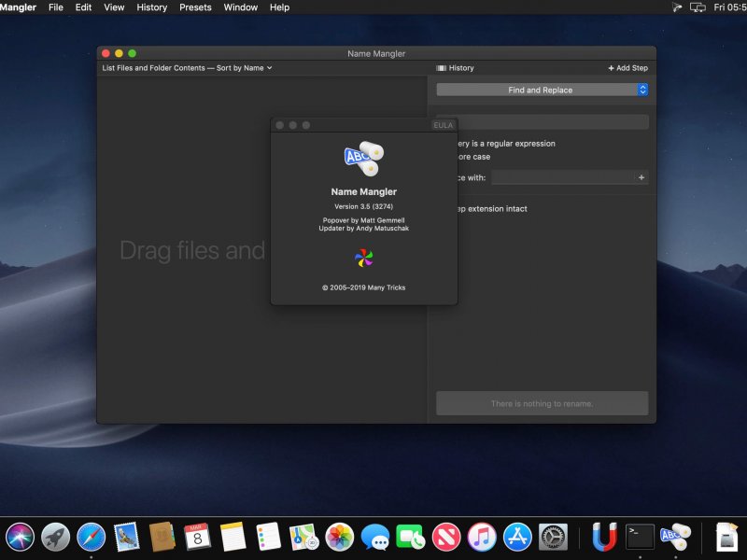Viewport: 747px width, 560px height.
Task: Open News from the dock
Action: click(446, 537)
